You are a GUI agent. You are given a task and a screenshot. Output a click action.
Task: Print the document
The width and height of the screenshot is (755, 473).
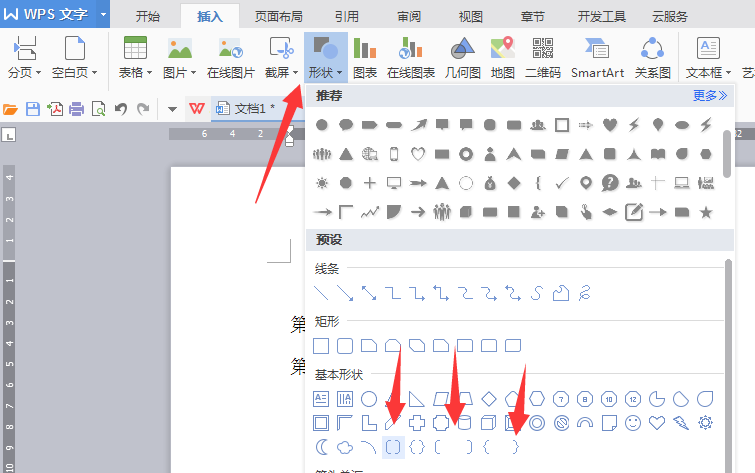[x=77, y=109]
